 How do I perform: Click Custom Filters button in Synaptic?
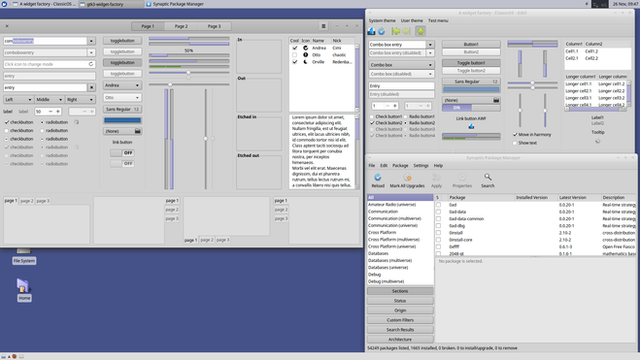pyautogui.click(x=400, y=320)
